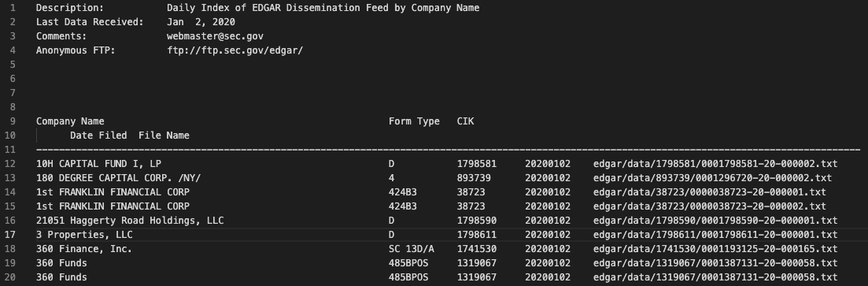The height and width of the screenshot is (286, 868).
Task: Click the 'Last Data Received:' label
Action: tap(90, 22)
